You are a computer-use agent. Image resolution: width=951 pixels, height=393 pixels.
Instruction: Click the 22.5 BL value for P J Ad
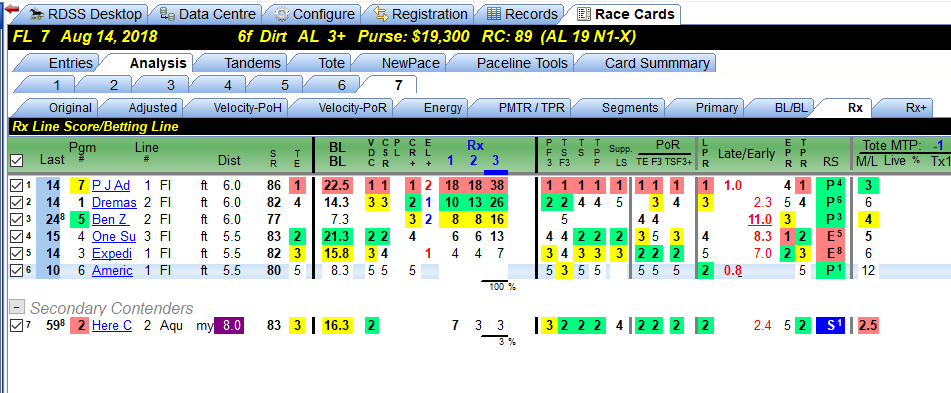click(x=337, y=186)
